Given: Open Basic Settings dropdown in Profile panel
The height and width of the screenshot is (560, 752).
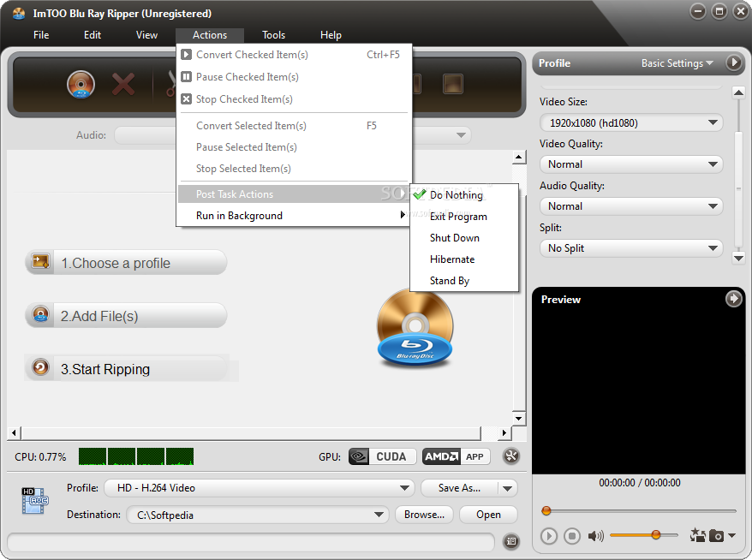Looking at the screenshot, I should click(x=677, y=63).
